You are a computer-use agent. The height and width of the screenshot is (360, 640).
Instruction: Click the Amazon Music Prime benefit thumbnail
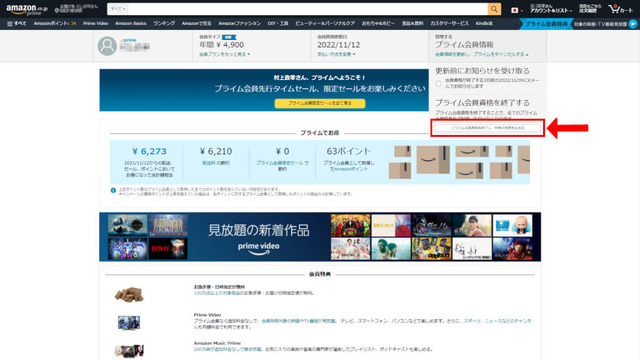click(x=129, y=351)
